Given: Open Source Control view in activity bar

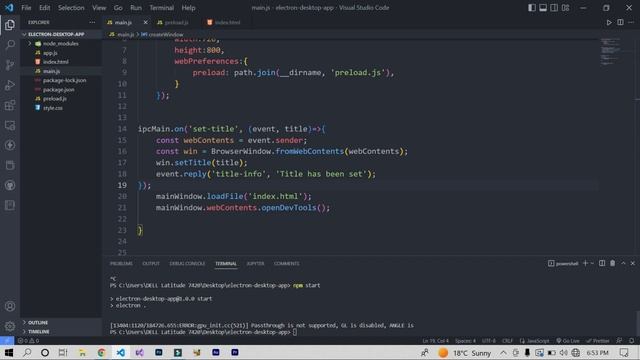Looking at the screenshot, I should click(10, 64).
